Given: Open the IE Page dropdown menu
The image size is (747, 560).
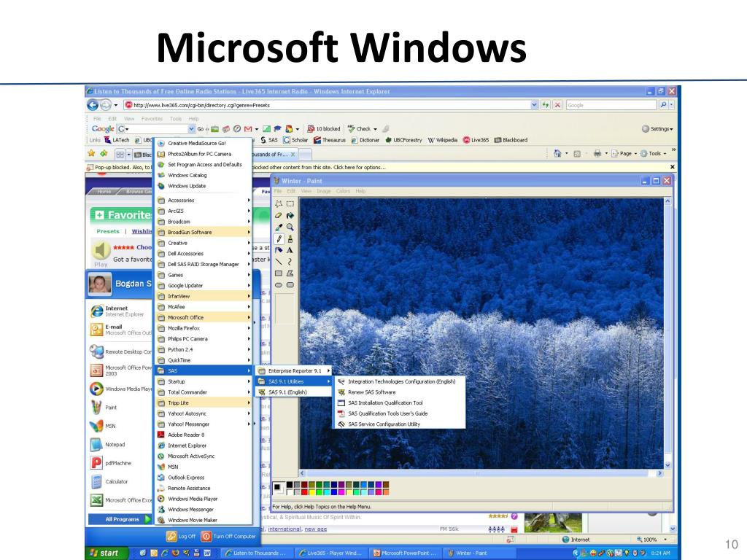Looking at the screenshot, I should [x=624, y=153].
